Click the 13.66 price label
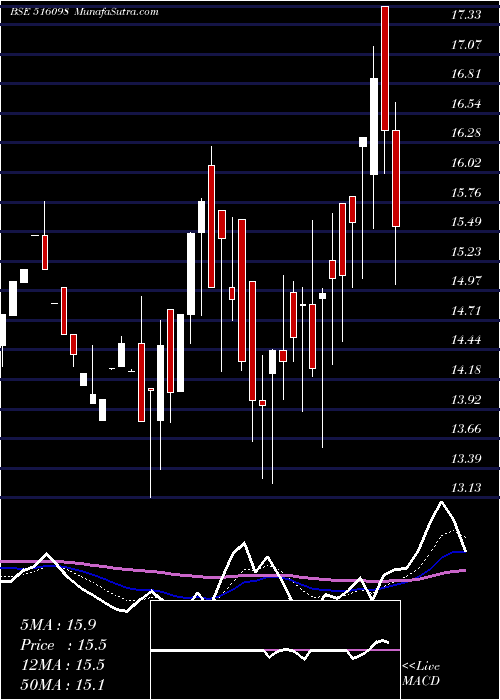Viewport: 500px width, 700px height. [x=466, y=429]
